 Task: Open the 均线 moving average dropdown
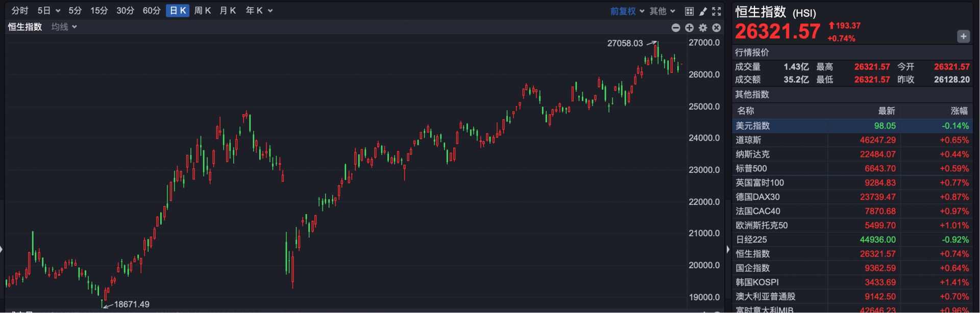pyautogui.click(x=64, y=27)
